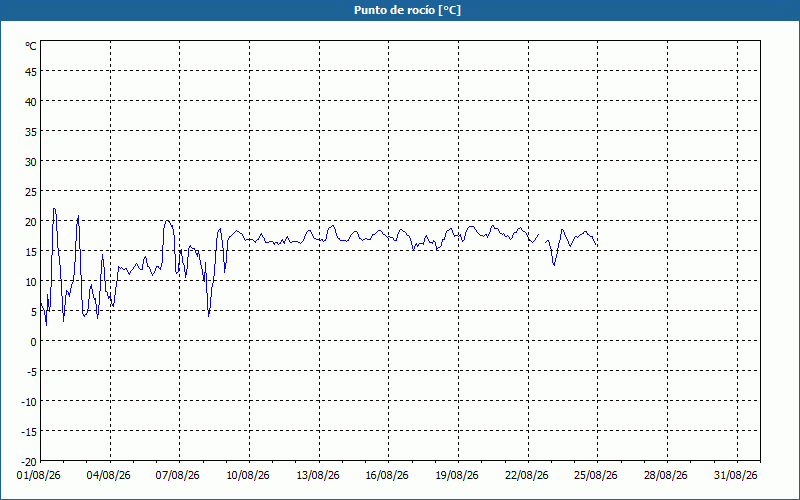Click the 10/08/26 date label
This screenshot has width=800, height=500.
pos(248,476)
